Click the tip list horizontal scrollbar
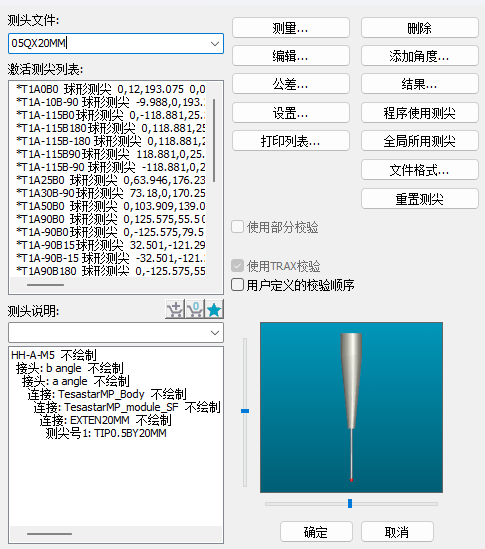Viewport: 485px width, 549px height. pos(46,285)
